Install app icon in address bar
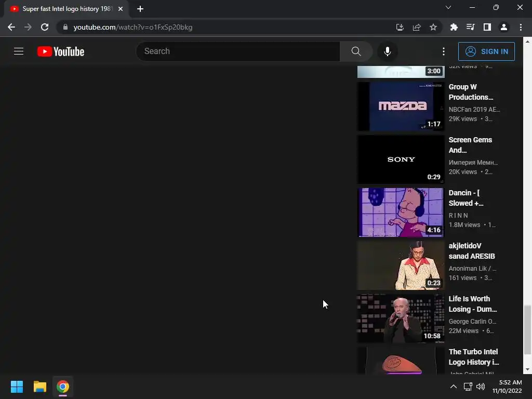Screen dimensions: 532x399 coord(400,27)
